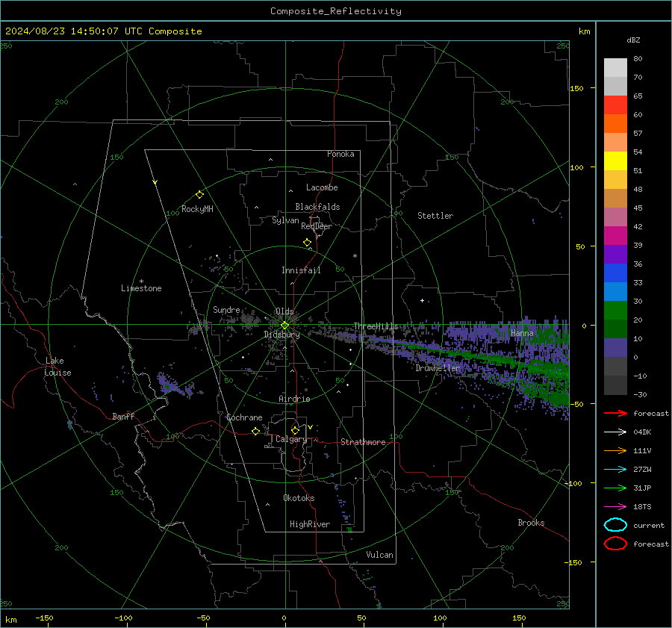Viewport: 672px width, 628px height.
Task: Click the Cochrane town label
Action: [x=244, y=417]
